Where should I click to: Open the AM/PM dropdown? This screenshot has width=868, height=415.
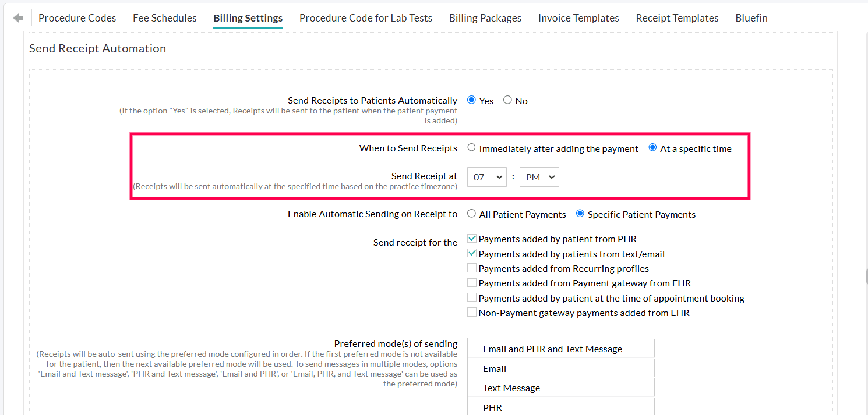(x=539, y=176)
